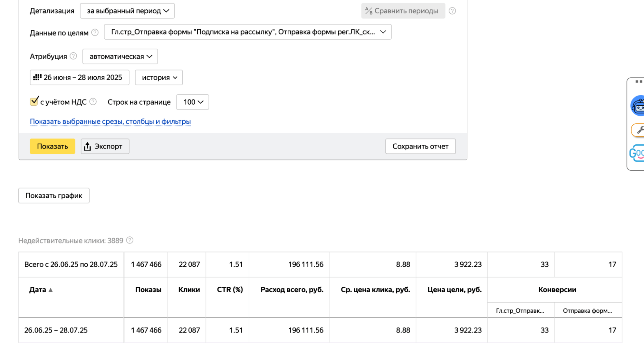Open link Показать выбранные срезы, столбцы и фильтры
644x354 pixels.
click(x=110, y=122)
